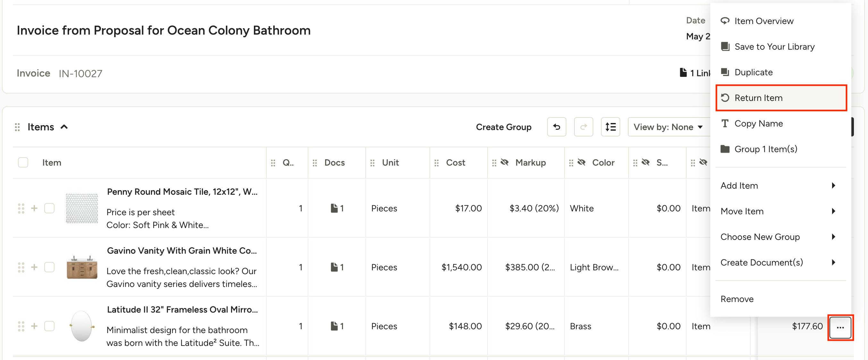The width and height of the screenshot is (868, 360).
Task: Click the Items section drag handle
Action: [17, 127]
